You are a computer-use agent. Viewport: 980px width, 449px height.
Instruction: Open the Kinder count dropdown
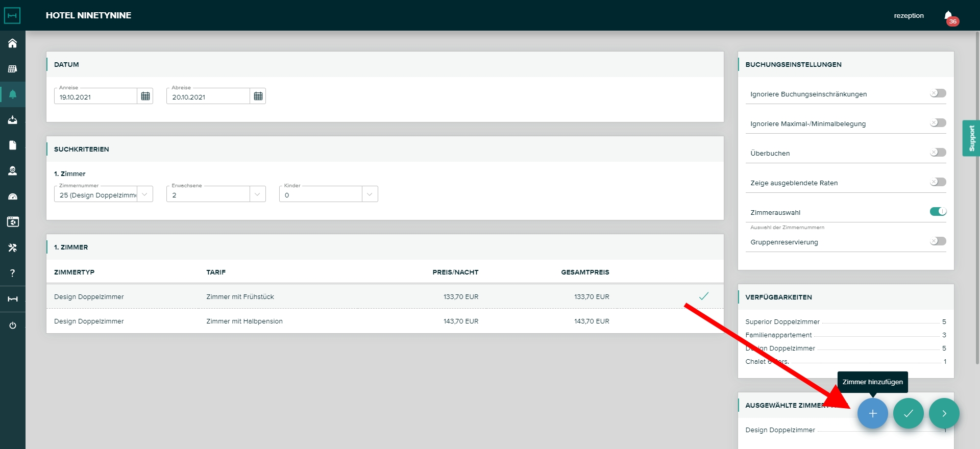tap(370, 194)
